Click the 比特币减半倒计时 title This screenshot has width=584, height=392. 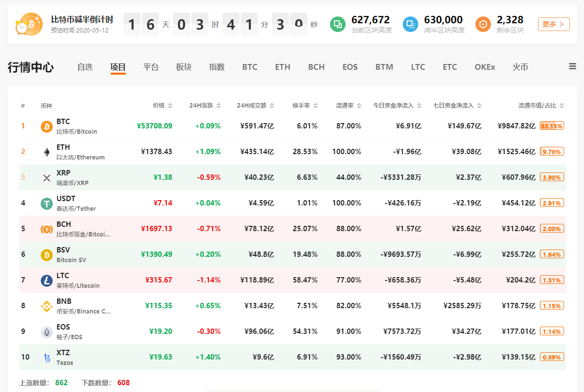[x=82, y=19]
